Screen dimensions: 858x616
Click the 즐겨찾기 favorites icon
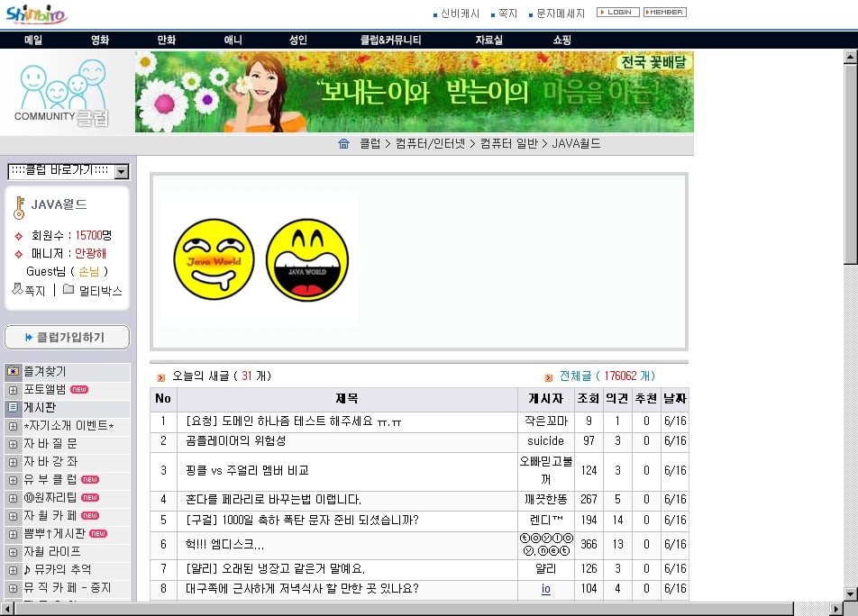(14, 372)
